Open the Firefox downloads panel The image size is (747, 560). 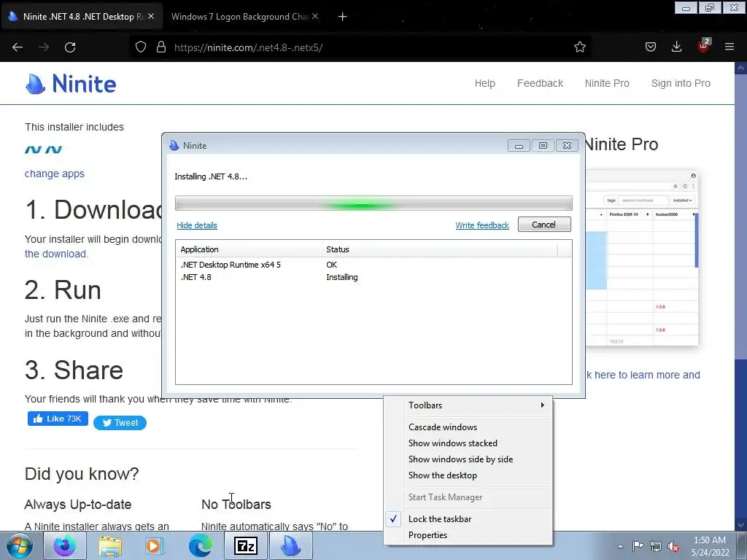676,47
